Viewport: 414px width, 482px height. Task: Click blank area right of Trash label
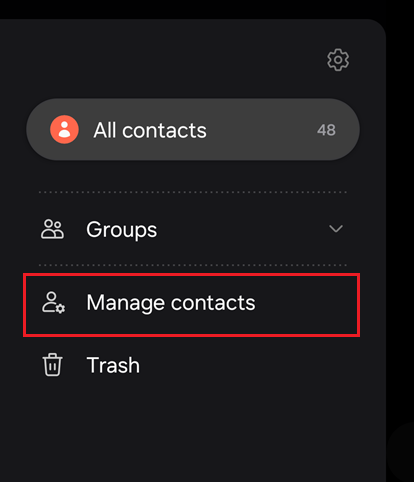coord(250,365)
